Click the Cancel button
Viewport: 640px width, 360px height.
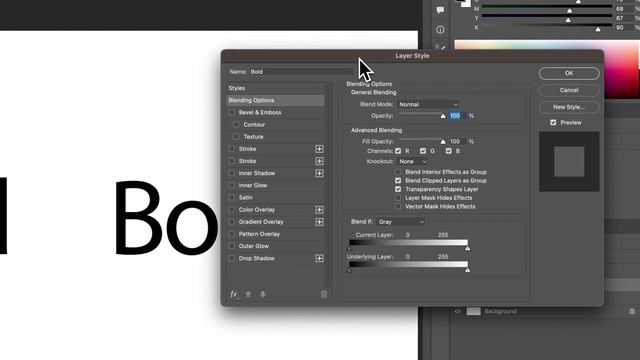[569, 90]
